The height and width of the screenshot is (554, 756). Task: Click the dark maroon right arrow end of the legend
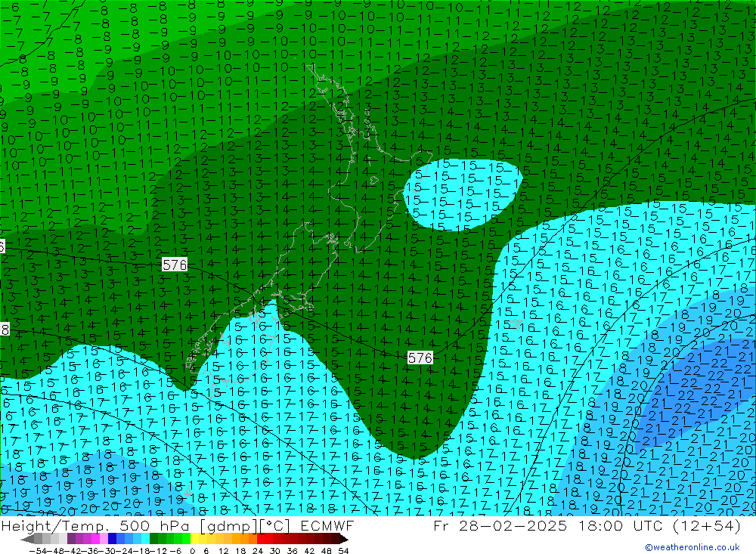coord(344,539)
